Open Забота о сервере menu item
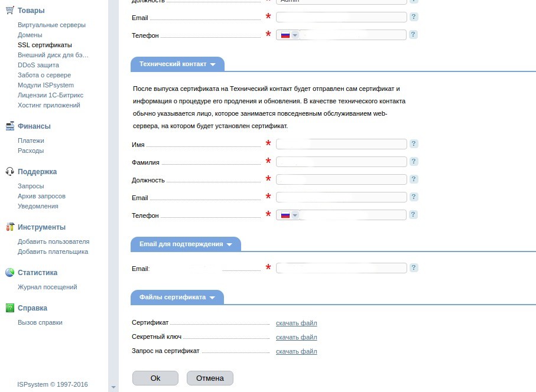This screenshot has width=536, height=392. pos(44,75)
